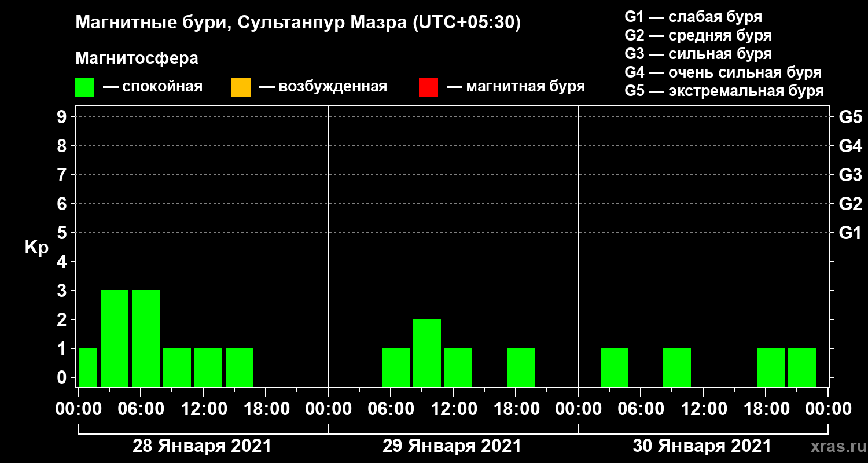Click the 'G4 — очень сильная буря' legend line
Image resolution: width=868 pixels, height=463 pixels.
[x=723, y=72]
